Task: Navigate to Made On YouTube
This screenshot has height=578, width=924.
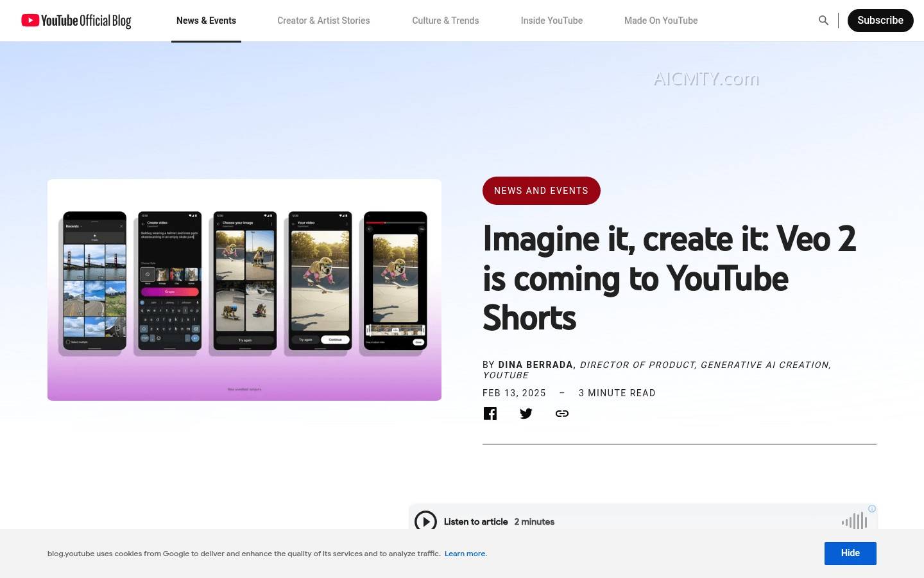Action: [661, 20]
